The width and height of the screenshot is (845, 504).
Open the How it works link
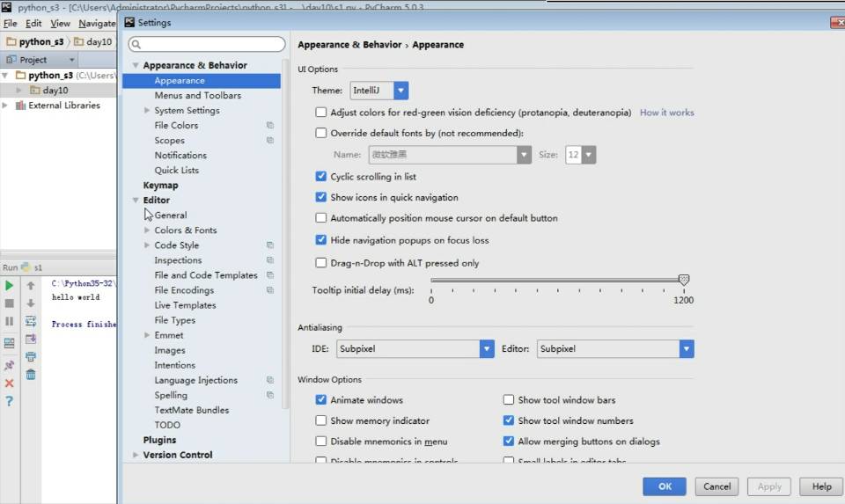click(666, 113)
